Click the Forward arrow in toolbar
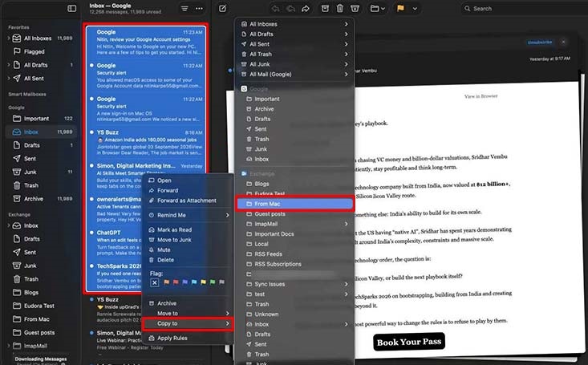 (306, 8)
